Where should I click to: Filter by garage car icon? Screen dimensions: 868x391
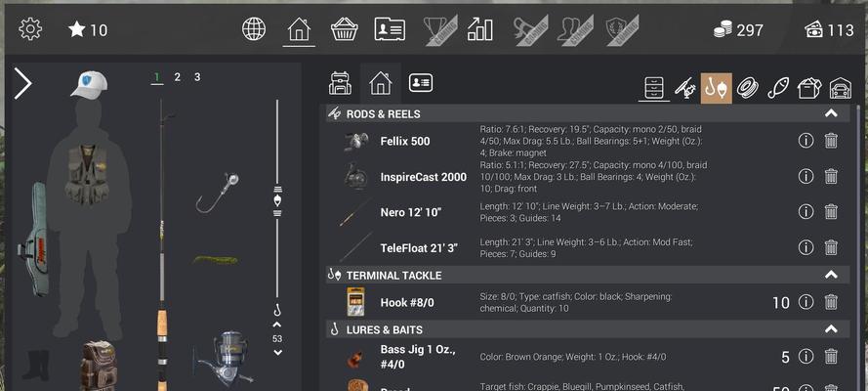[841, 88]
